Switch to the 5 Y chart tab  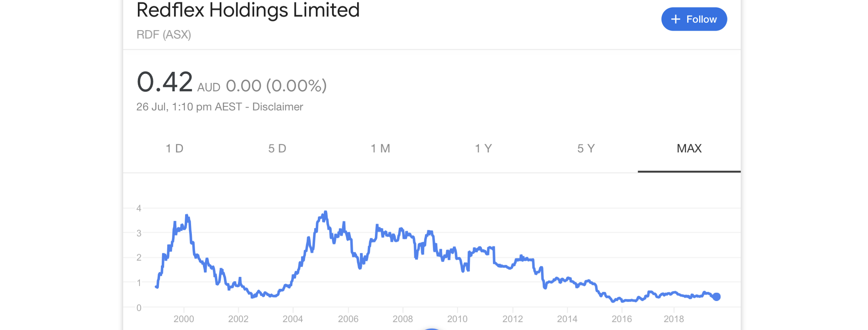coord(586,149)
